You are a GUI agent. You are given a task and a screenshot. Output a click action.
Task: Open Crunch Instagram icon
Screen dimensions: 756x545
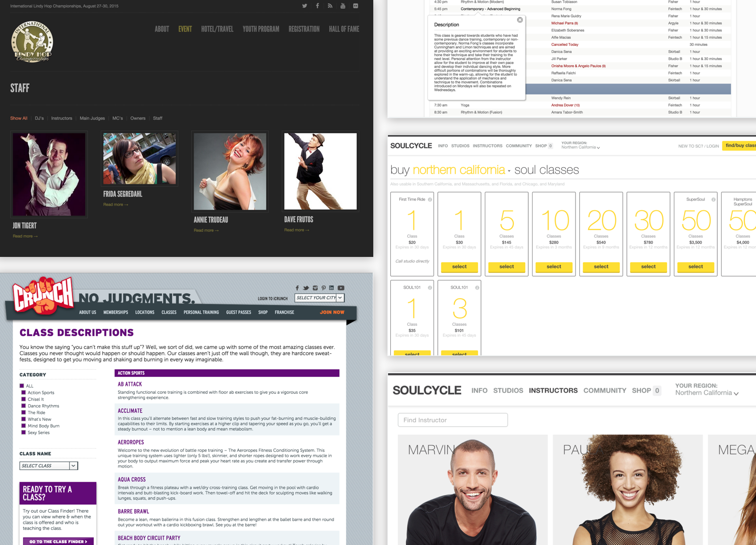(x=315, y=288)
